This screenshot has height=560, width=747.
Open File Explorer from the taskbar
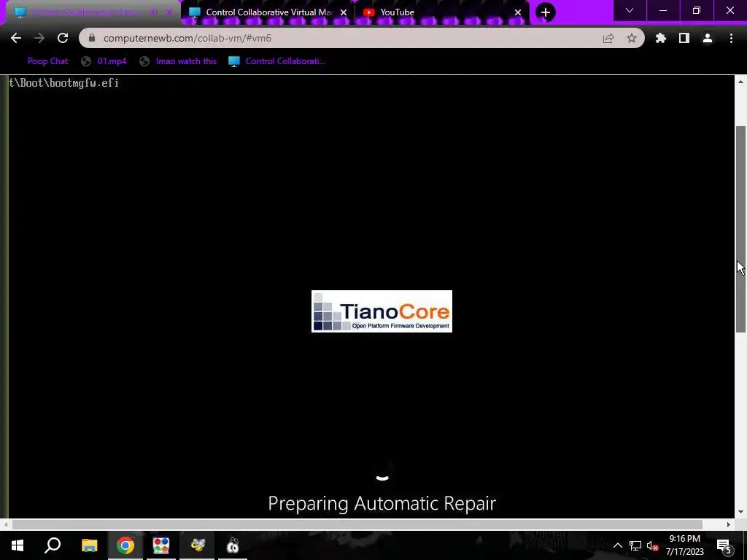click(89, 545)
